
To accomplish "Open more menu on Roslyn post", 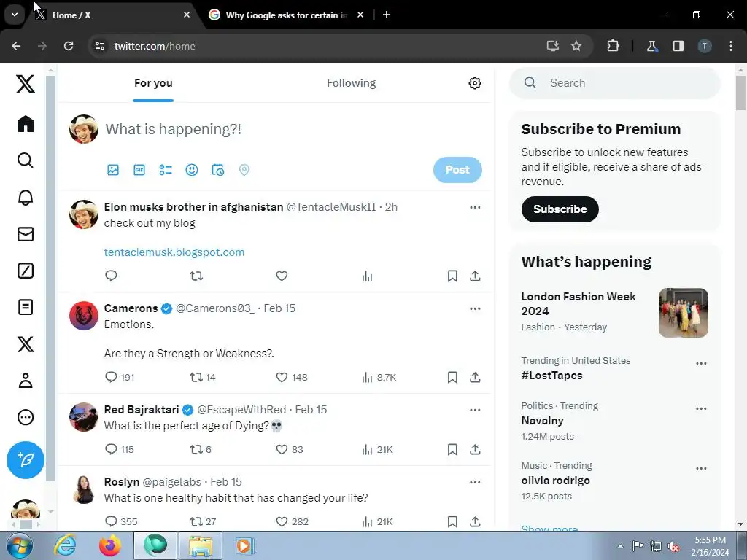I will tap(475, 482).
